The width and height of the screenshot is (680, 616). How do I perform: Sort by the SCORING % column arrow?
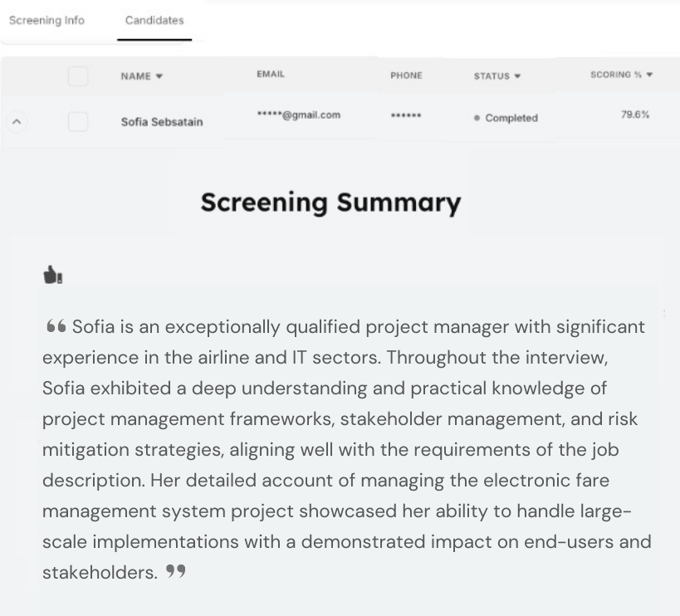point(649,75)
